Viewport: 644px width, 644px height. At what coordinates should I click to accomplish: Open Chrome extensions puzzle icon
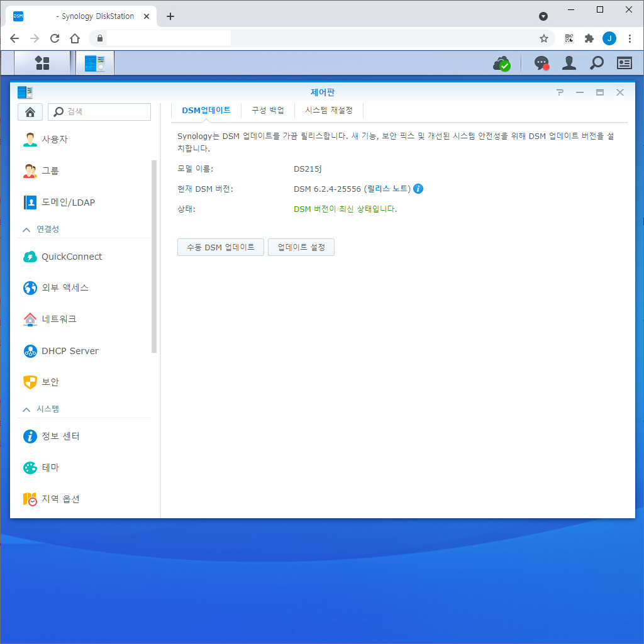pos(589,38)
